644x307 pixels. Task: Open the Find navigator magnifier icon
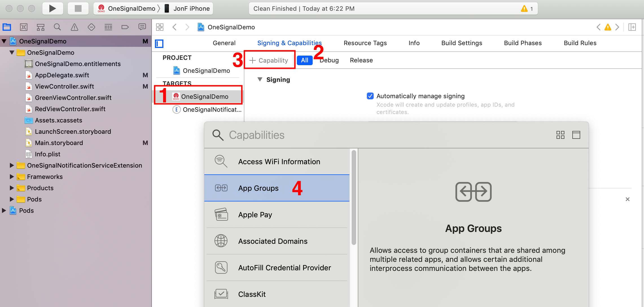coord(57,27)
